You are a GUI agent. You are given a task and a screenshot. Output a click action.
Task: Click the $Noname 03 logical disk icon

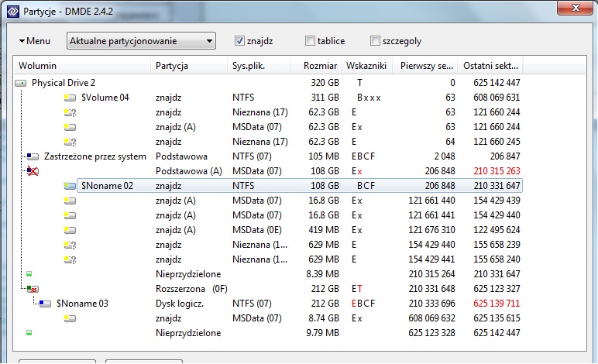tap(45, 304)
